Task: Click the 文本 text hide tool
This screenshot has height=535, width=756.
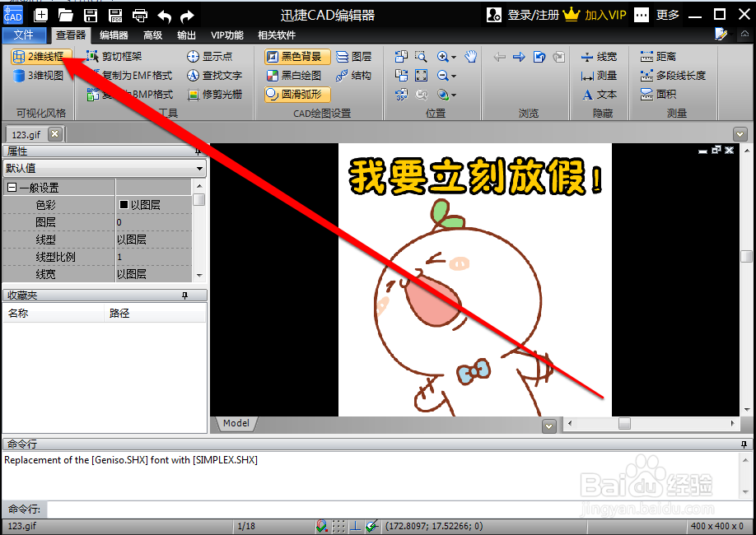Action: pos(599,95)
